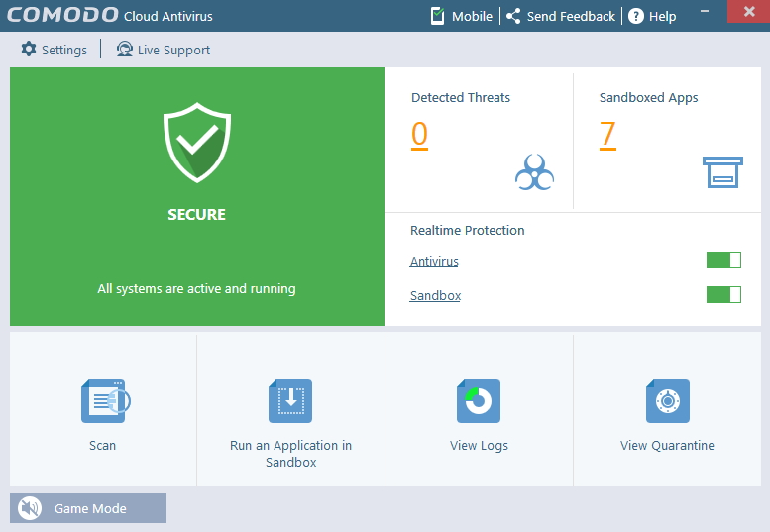The width and height of the screenshot is (770, 532).
Task: Click 'All systems are active and running'
Action: (x=196, y=288)
